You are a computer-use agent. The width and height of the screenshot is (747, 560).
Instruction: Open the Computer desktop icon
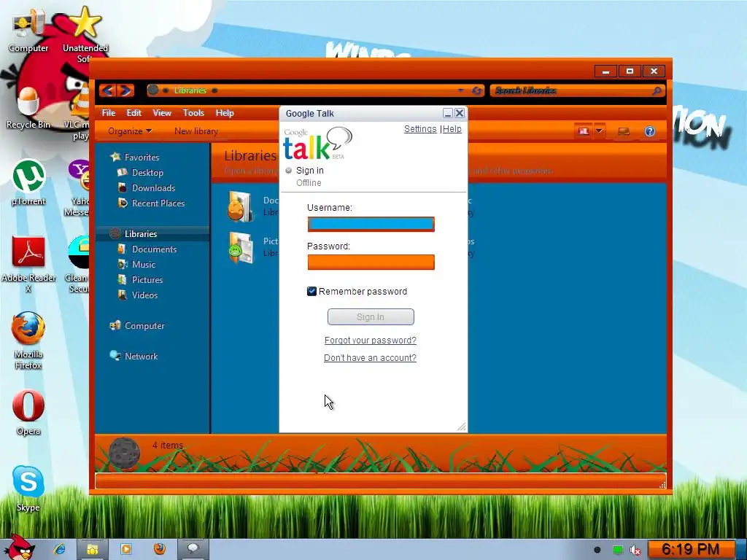[28, 32]
